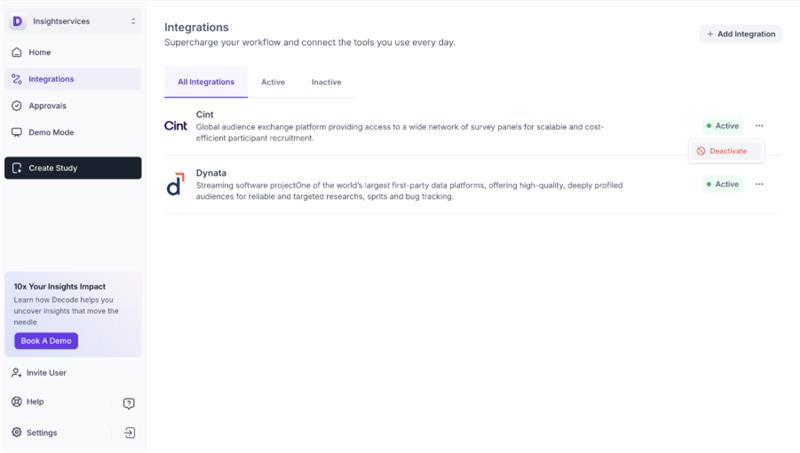Click the Book A Demo button
Screen dimensions: 800x453
[46, 341]
